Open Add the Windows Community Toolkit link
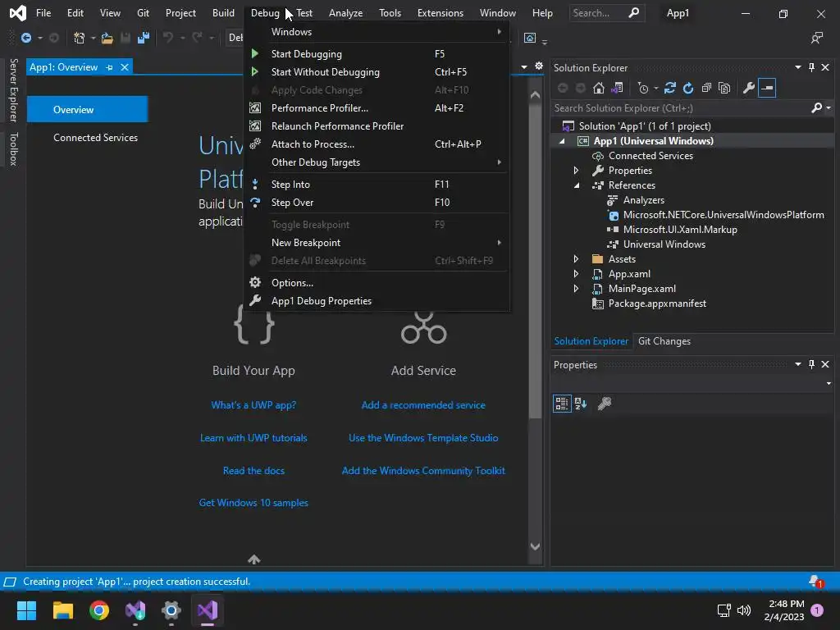 423,470
